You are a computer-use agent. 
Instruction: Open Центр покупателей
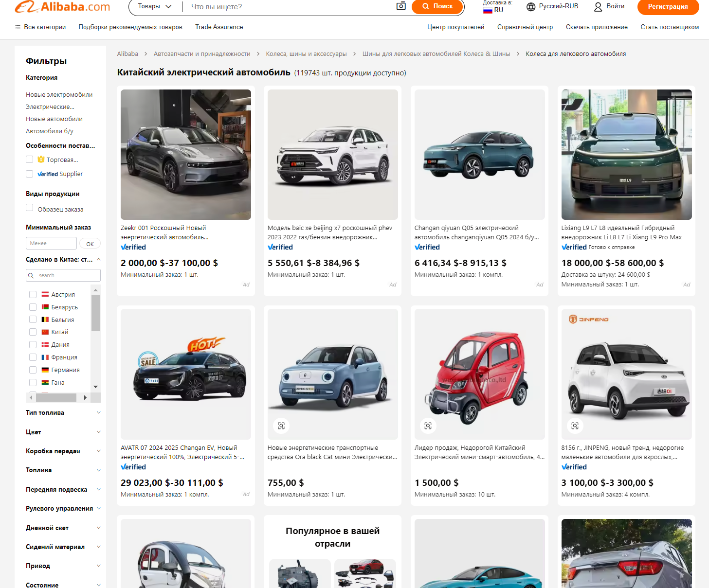point(456,27)
